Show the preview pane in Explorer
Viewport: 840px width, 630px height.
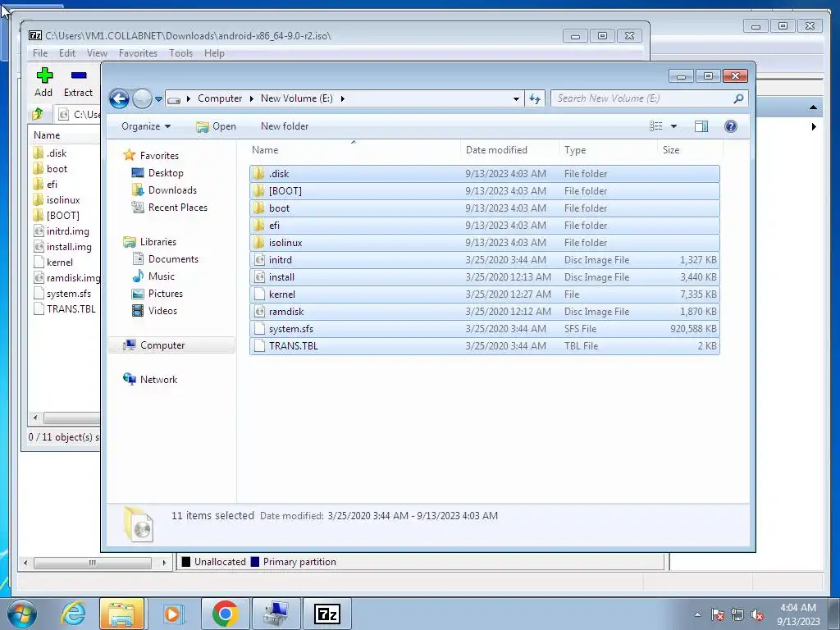pyautogui.click(x=701, y=126)
